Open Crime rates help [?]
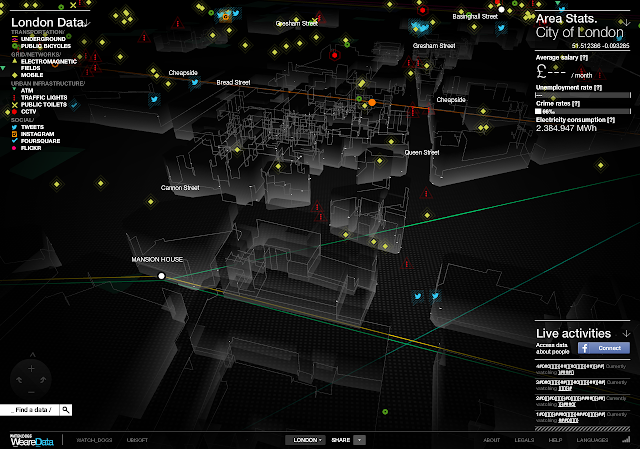This screenshot has width=640, height=449. pyautogui.click(x=576, y=104)
